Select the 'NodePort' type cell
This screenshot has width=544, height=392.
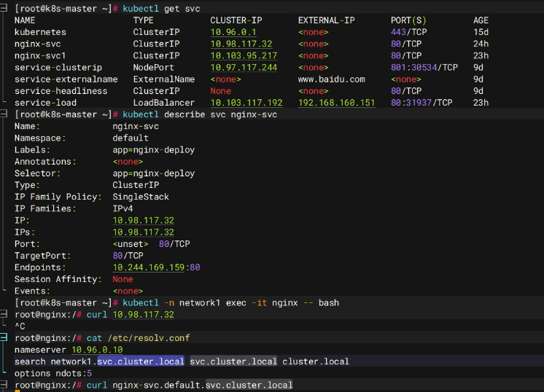coord(153,68)
